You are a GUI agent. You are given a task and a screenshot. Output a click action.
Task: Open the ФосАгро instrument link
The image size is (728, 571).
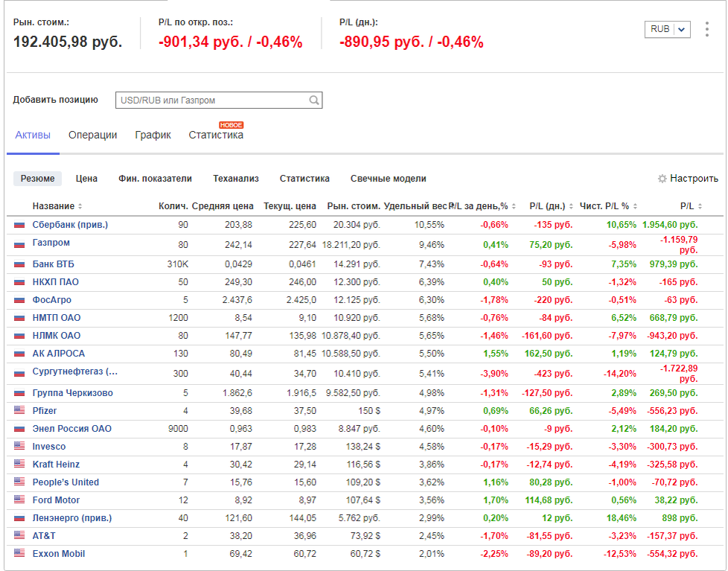point(52,300)
